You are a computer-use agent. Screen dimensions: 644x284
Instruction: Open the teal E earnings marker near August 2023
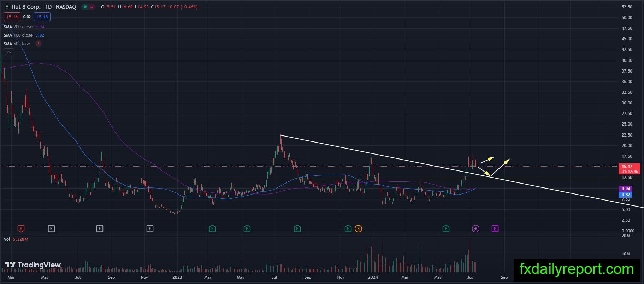297,229
